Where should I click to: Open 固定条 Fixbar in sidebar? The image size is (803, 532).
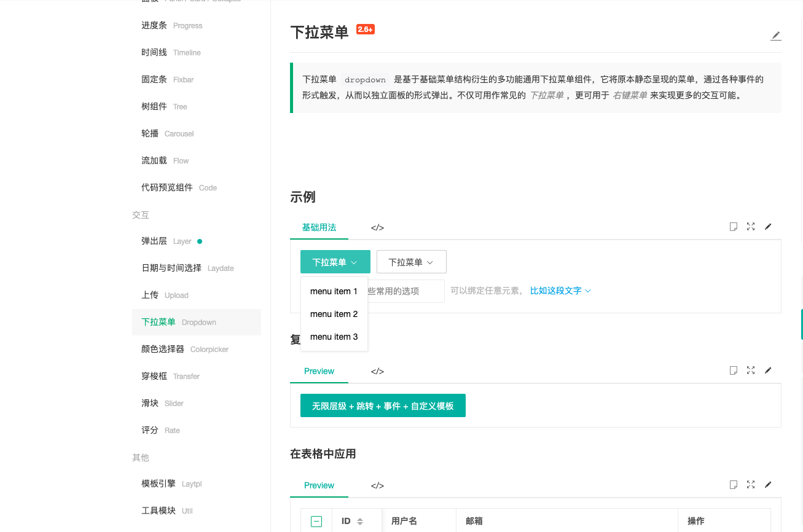[x=197, y=79]
